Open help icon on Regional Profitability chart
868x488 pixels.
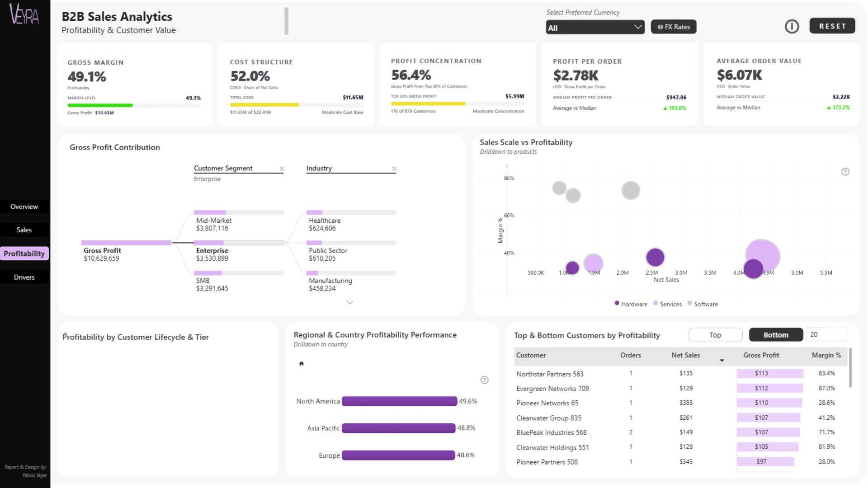click(x=484, y=380)
